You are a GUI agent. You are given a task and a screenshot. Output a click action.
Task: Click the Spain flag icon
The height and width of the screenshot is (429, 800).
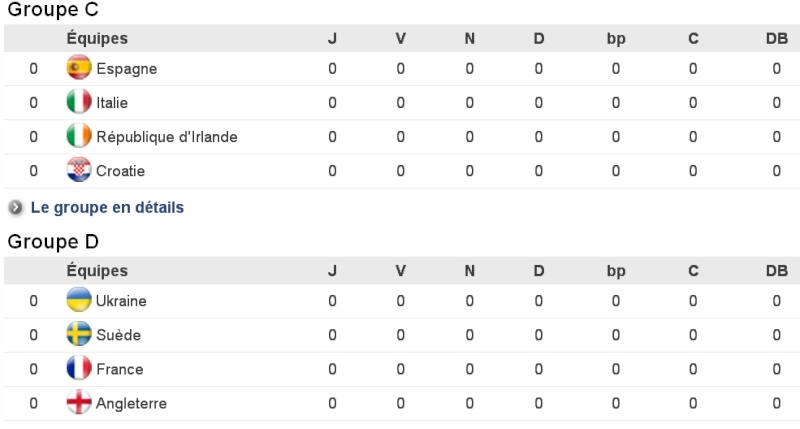[x=79, y=68]
